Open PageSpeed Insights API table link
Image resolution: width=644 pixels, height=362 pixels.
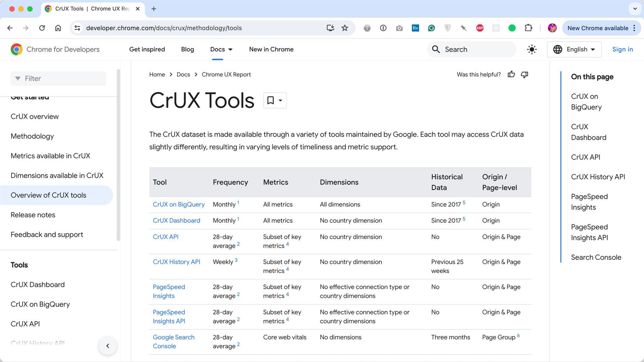click(169, 316)
